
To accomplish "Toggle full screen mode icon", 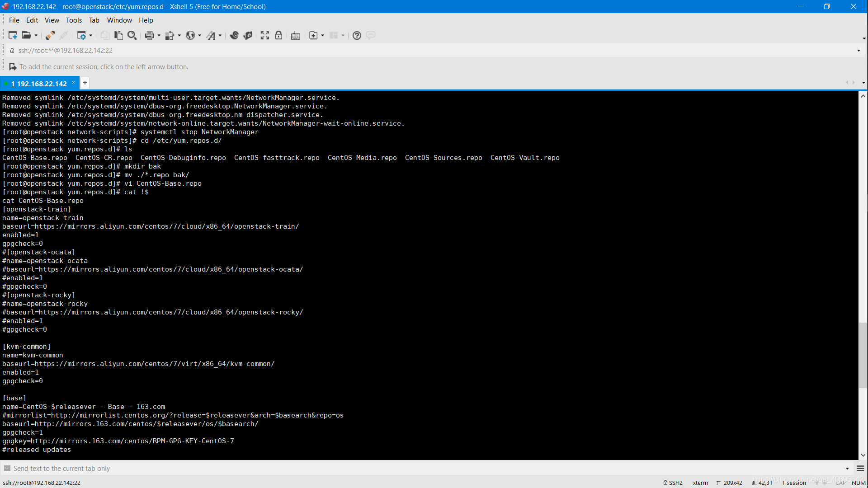I will click(265, 35).
